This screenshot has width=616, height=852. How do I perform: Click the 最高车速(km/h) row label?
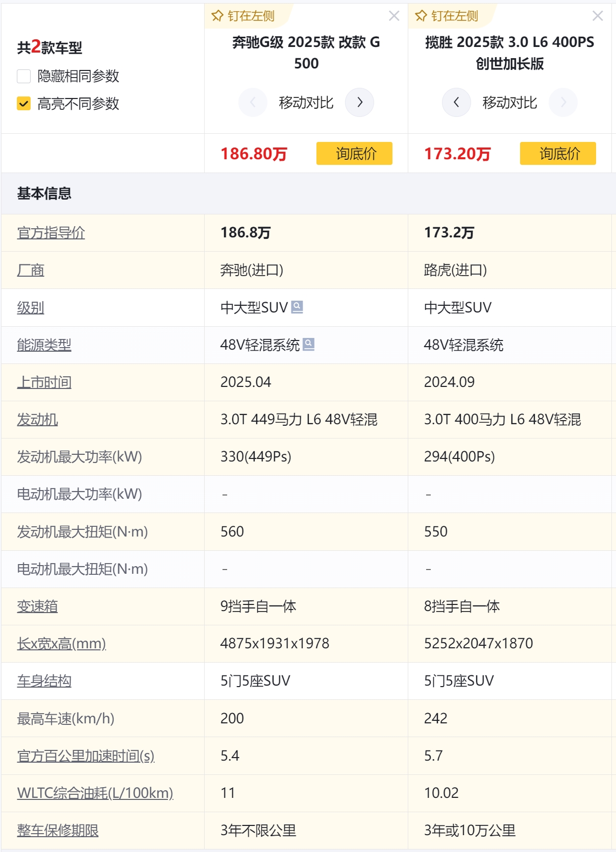point(65,719)
